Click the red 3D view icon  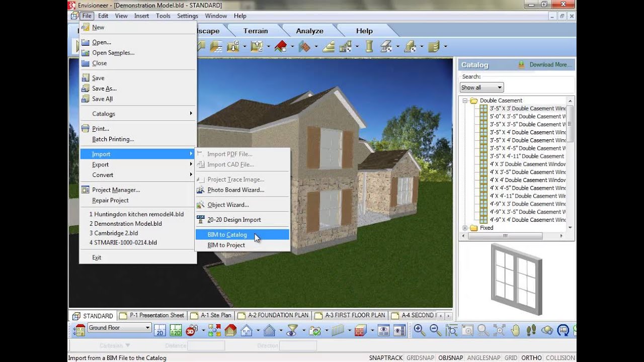click(x=191, y=330)
